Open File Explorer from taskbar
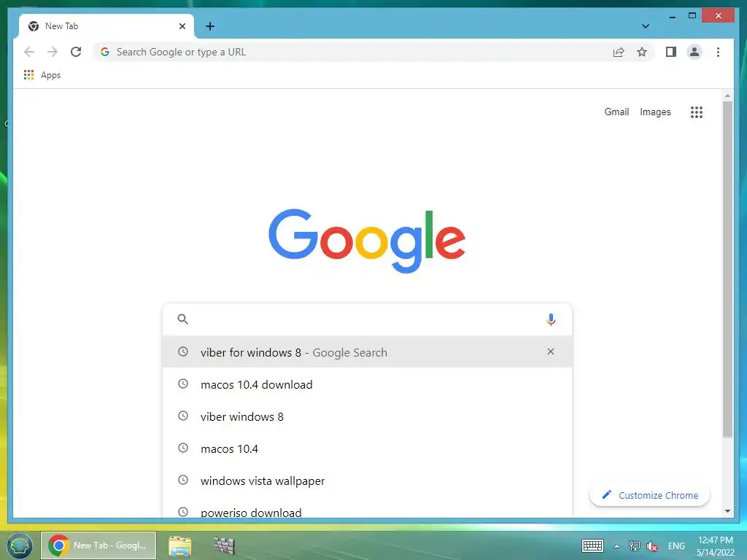 click(180, 545)
